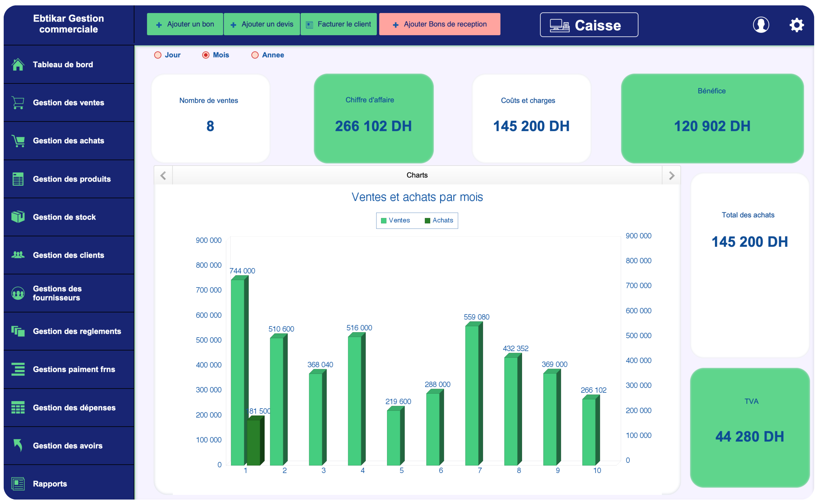Click the newspaper icon for Rapports

tap(18, 484)
